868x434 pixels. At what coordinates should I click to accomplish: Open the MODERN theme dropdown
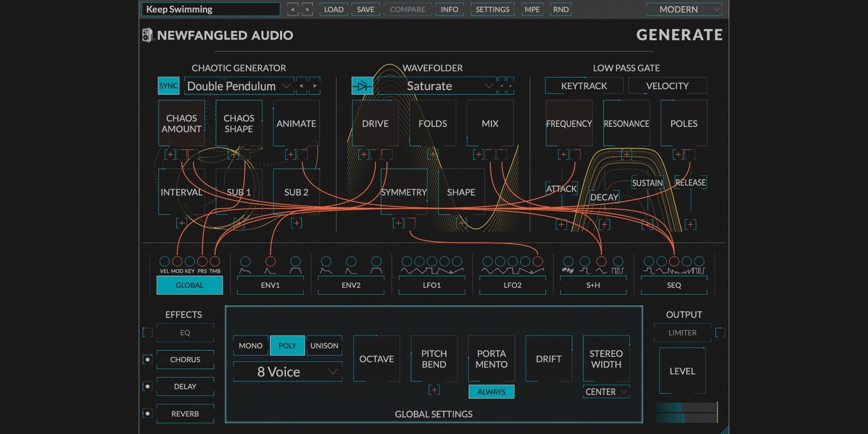click(x=684, y=9)
